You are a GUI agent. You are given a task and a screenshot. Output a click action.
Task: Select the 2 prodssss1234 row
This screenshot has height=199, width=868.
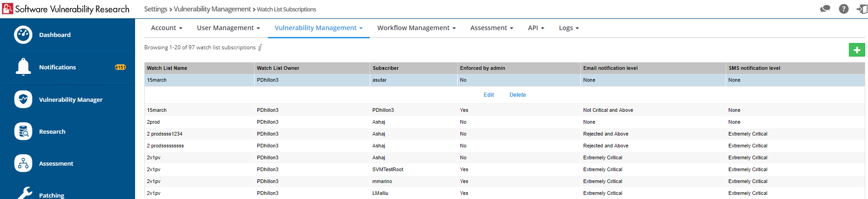pos(504,134)
